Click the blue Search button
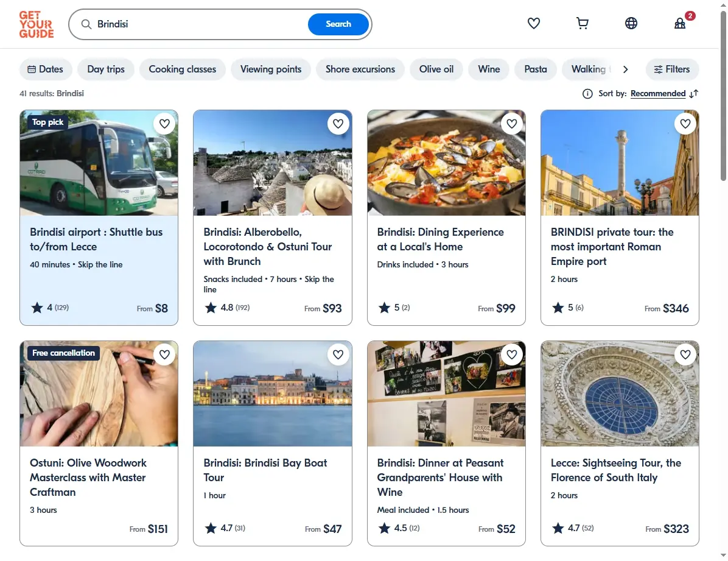The image size is (728, 561). click(338, 24)
